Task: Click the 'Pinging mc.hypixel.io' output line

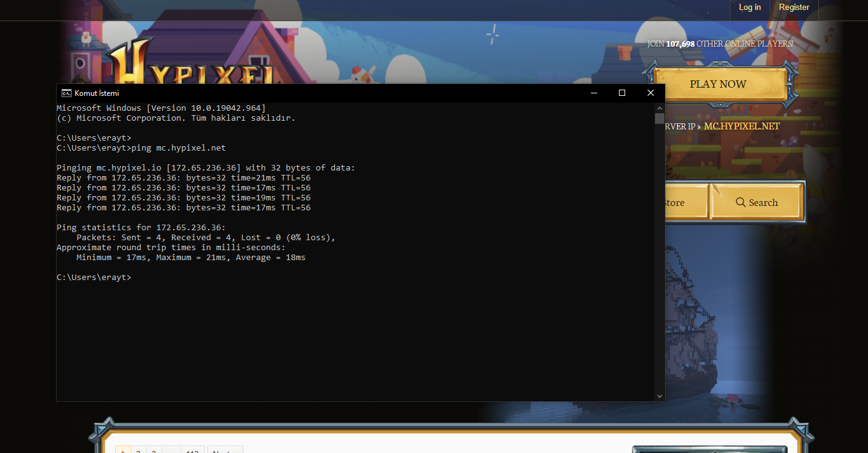Action: [x=206, y=168]
